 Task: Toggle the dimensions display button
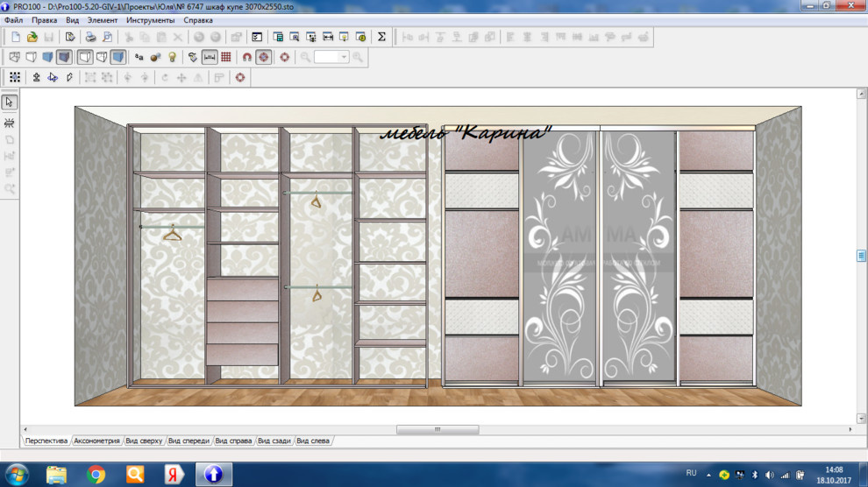(210, 57)
